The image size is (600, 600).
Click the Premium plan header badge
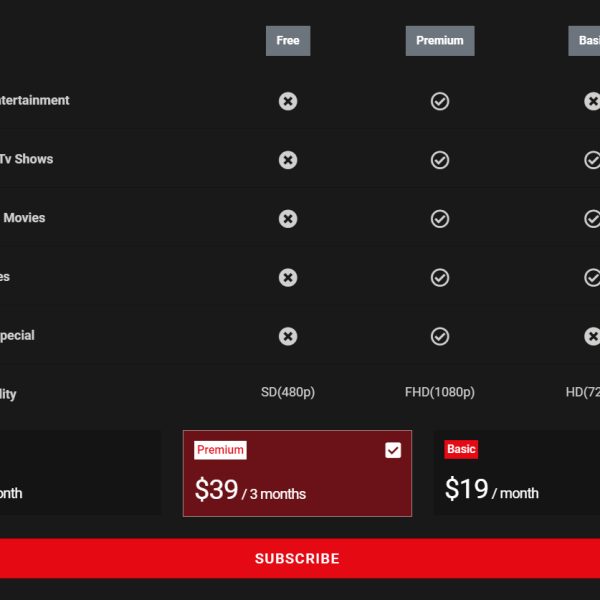(440, 41)
